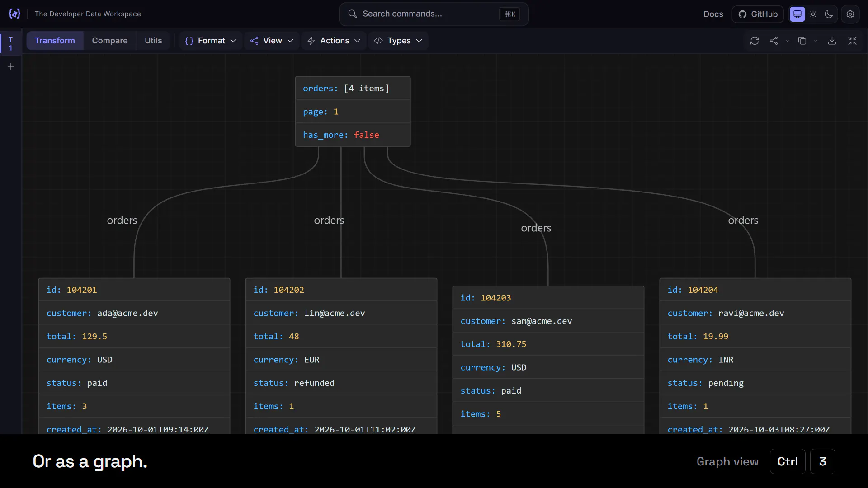The image size is (868, 488).
Task: Click the download icon
Action: coord(832,41)
